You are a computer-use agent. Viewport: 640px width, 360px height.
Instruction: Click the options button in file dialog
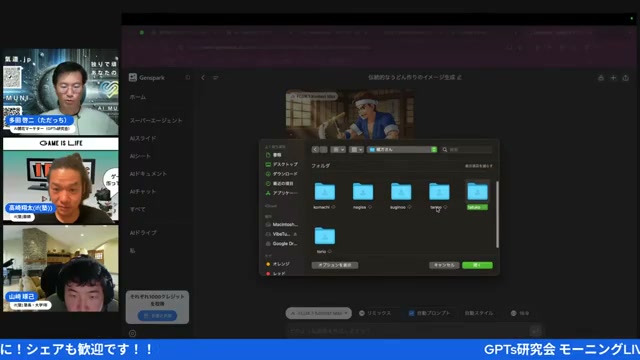(x=335, y=265)
